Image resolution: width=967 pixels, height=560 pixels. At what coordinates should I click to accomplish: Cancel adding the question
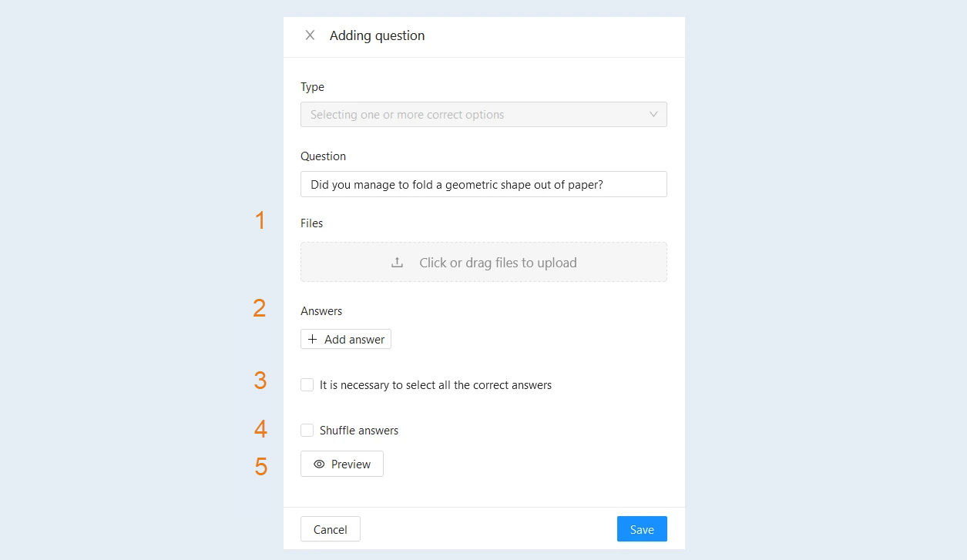click(x=331, y=529)
